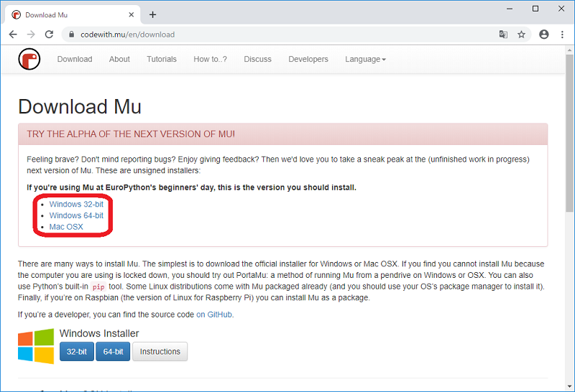
Task: Close the Download Mu tab
Action: 132,14
